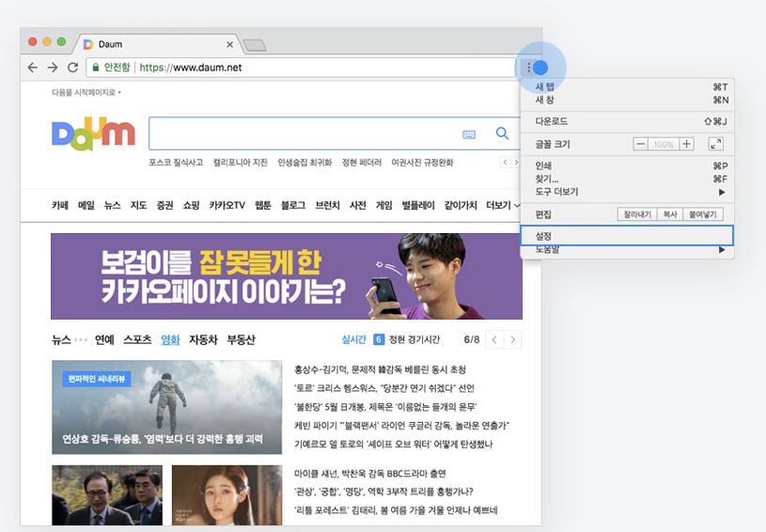766x532 pixels.
Task: Open 뉴스 in the service navigation bar
Action: point(113,206)
